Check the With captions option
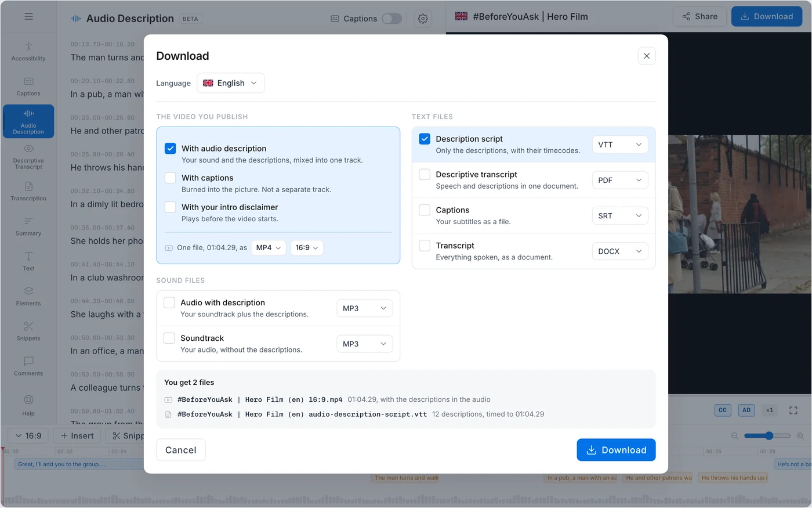This screenshot has width=812, height=508. (x=170, y=178)
